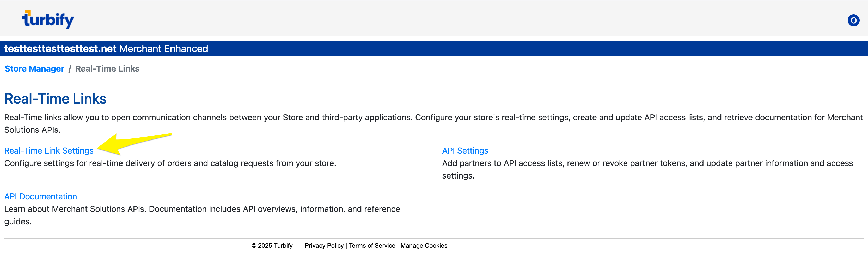The width and height of the screenshot is (868, 254).
Task: Click the 'Configure settings for real-time delivery' description
Action: 170,163
